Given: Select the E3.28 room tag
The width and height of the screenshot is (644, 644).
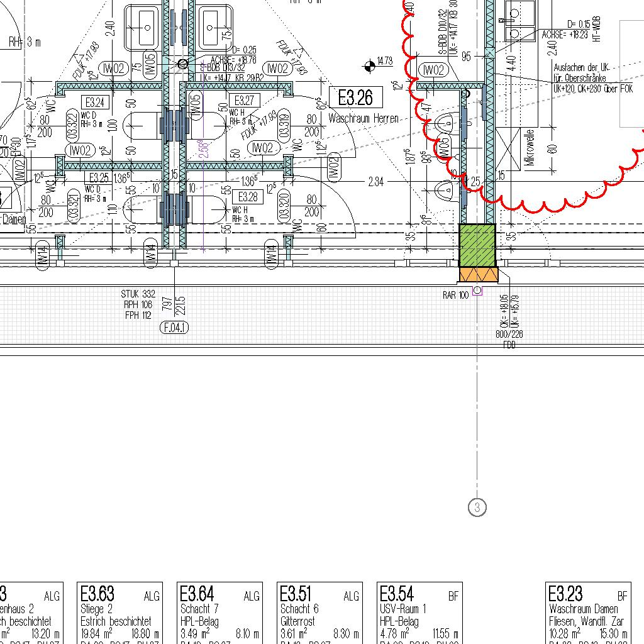Looking at the screenshot, I should [x=248, y=197].
